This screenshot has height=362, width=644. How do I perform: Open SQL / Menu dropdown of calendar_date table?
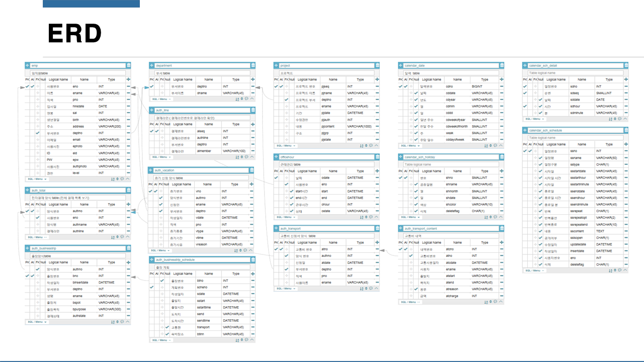point(411,145)
